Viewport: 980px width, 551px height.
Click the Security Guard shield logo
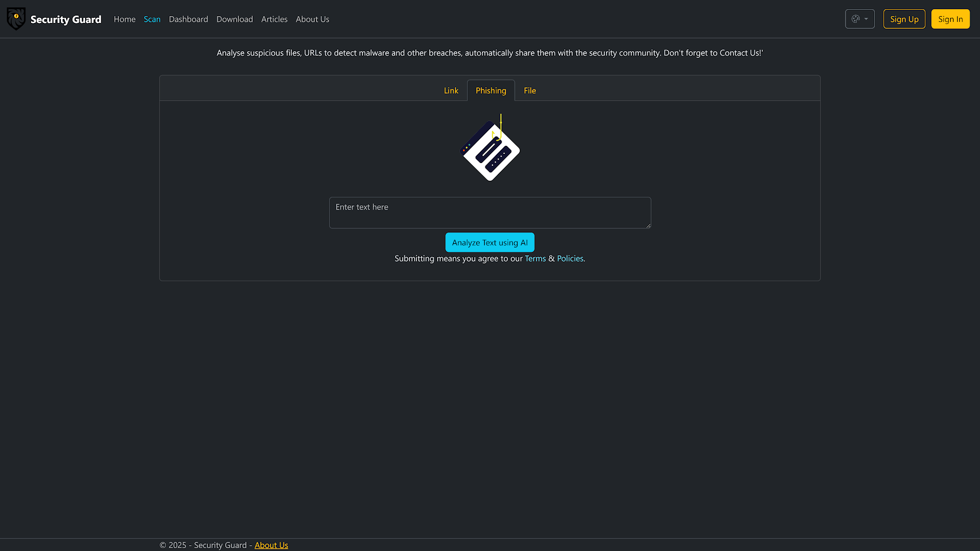click(16, 19)
